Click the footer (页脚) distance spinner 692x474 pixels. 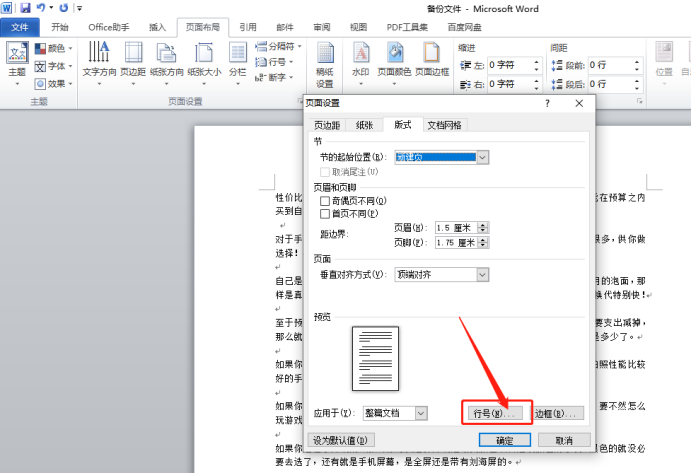pyautogui.click(x=483, y=242)
